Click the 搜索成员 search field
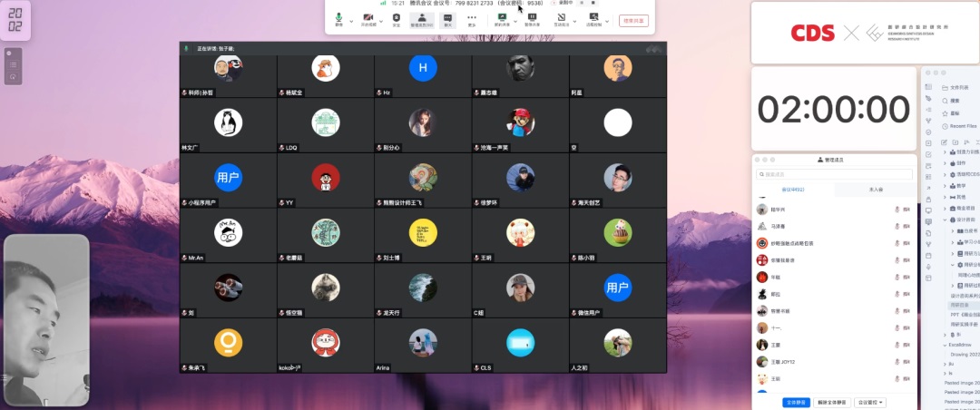Viewport: 980px width, 410px height. [x=835, y=174]
